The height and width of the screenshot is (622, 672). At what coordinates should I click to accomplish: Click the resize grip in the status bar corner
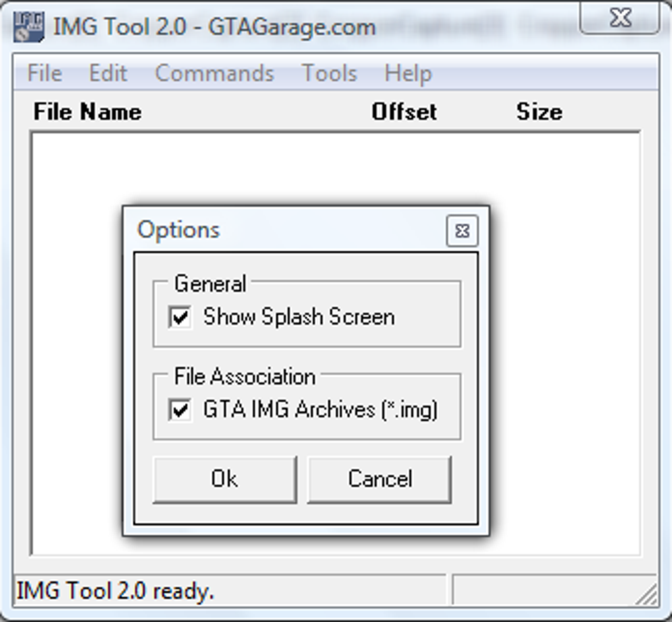click(x=646, y=594)
